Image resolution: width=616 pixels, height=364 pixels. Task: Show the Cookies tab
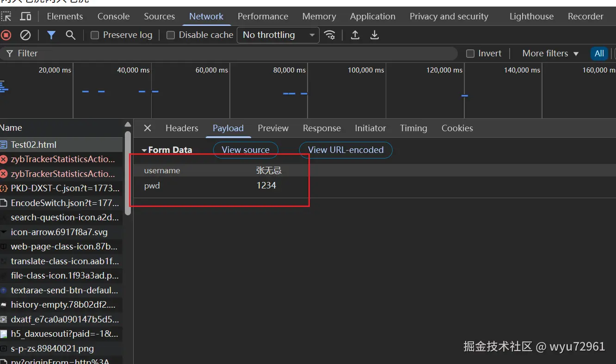click(457, 128)
